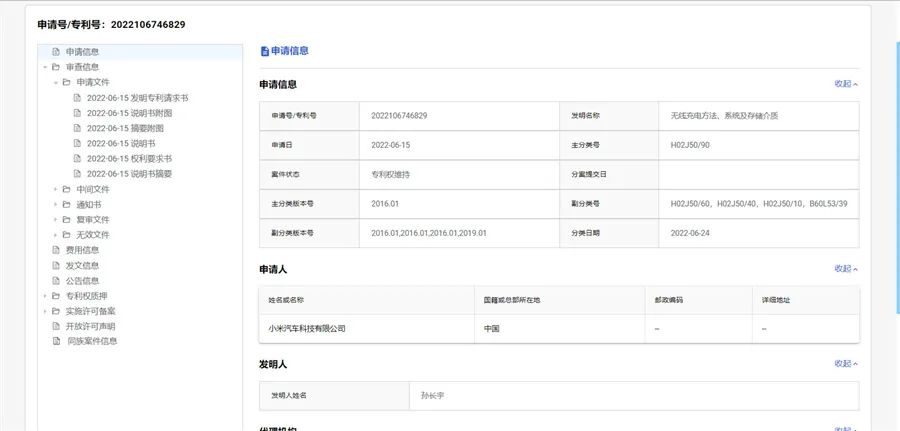Click the folder icon beside 复审文件
Viewport: 900px width, 431px height.
click(66, 219)
